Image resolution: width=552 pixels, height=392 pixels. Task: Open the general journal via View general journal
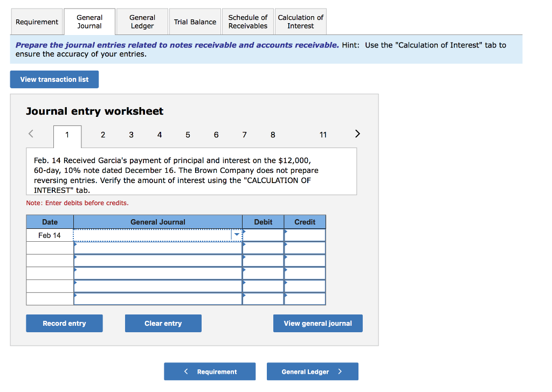coord(318,323)
